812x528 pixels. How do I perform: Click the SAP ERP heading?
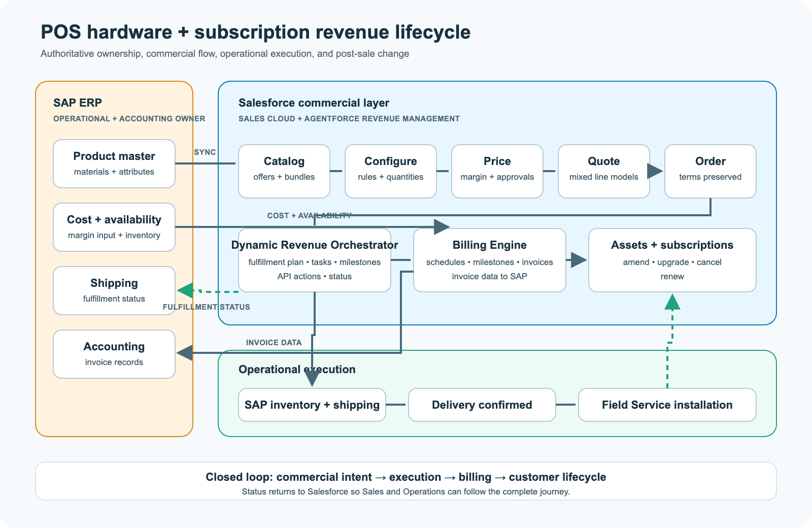tap(78, 103)
